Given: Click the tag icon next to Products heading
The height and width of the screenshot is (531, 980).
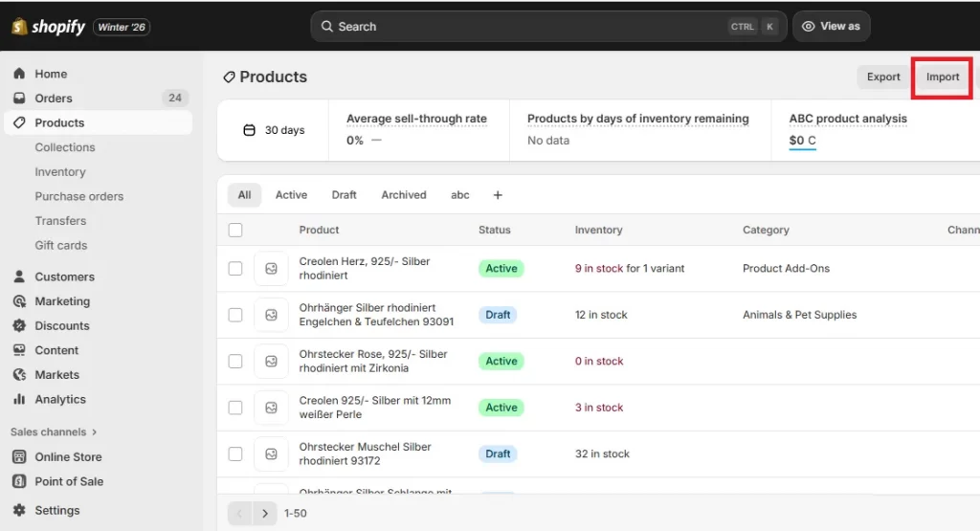Looking at the screenshot, I should 230,77.
